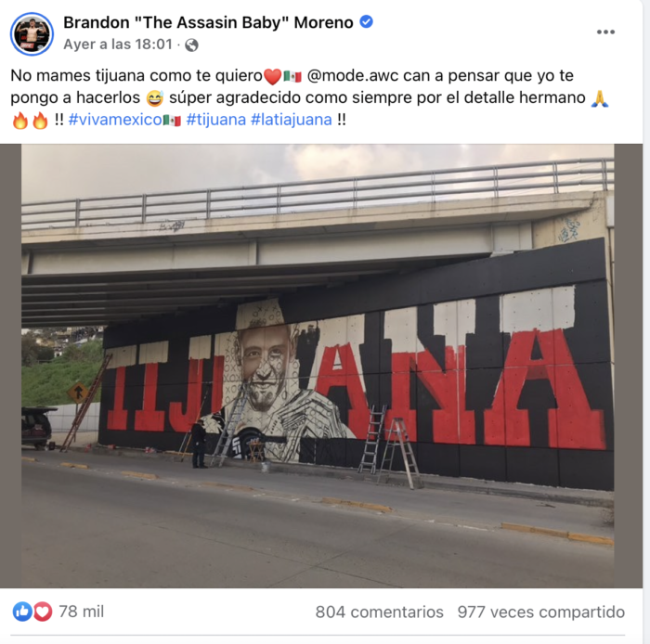Click the @mode.awc mention text
The width and height of the screenshot is (650, 644).
[x=353, y=76]
